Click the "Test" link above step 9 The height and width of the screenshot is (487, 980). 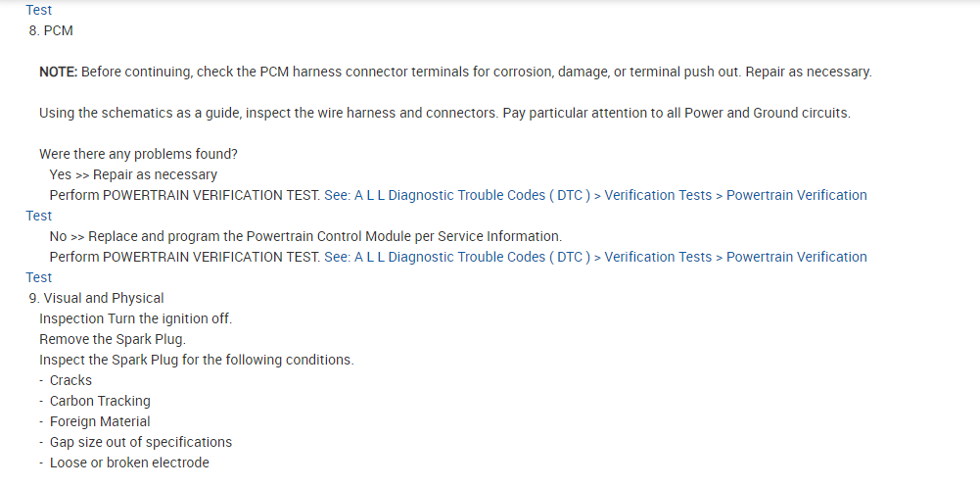tap(39, 277)
